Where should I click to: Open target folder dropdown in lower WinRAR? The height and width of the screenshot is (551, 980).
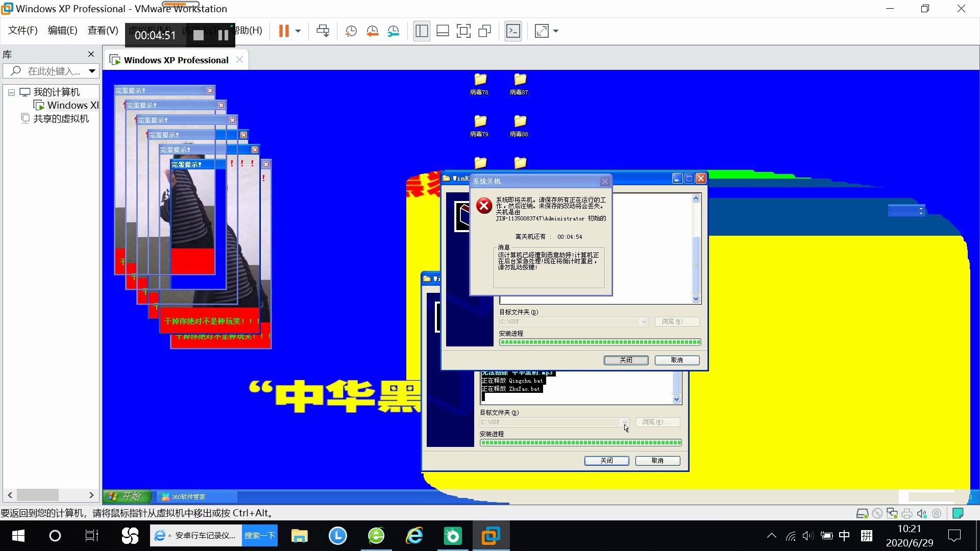click(625, 422)
